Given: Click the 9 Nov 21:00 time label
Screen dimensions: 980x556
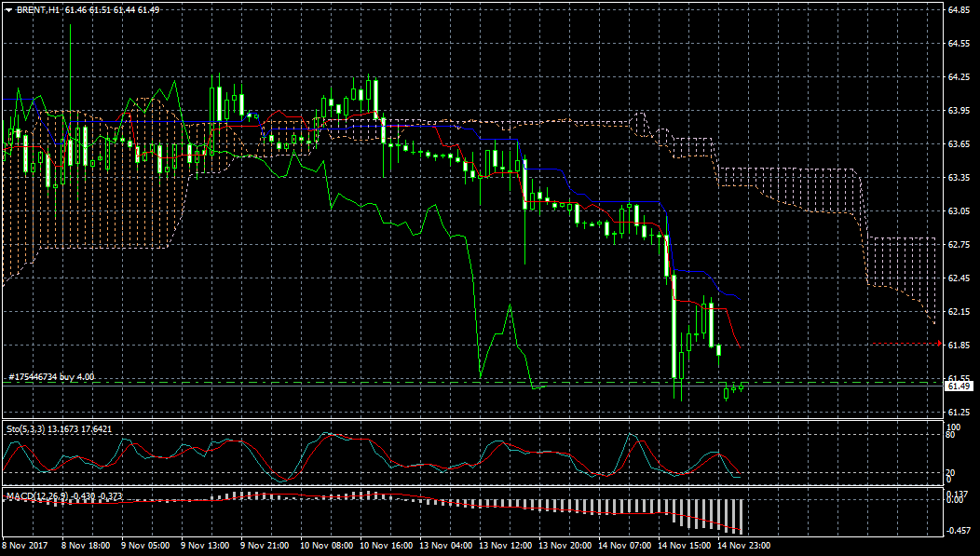Looking at the screenshot, I should (265, 545).
